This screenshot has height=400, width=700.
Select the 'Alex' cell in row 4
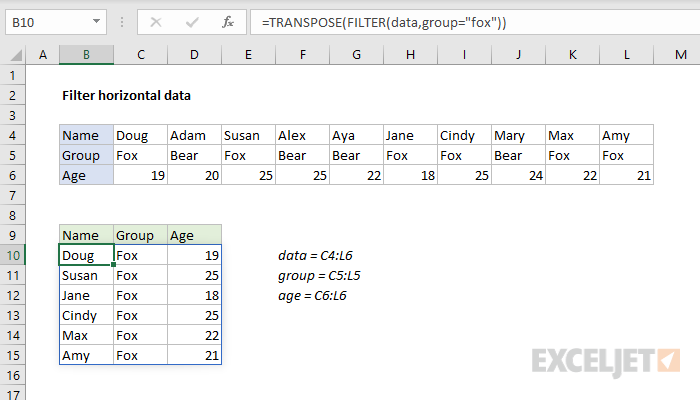point(303,135)
